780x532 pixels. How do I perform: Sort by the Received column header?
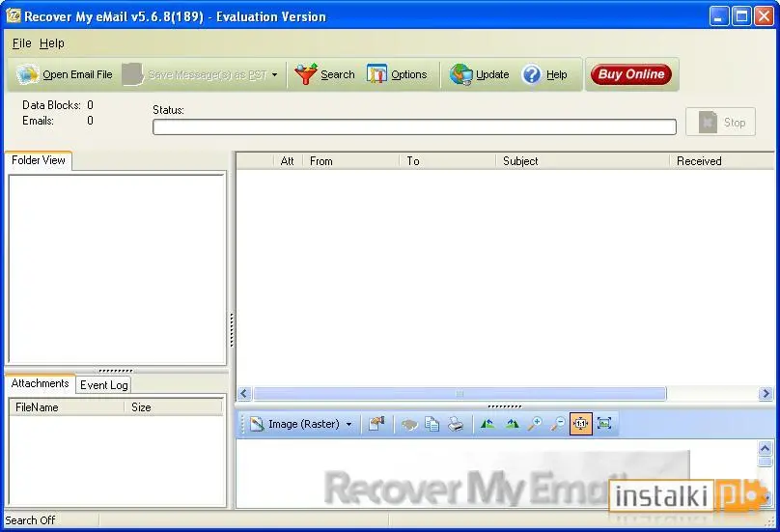pyautogui.click(x=722, y=161)
